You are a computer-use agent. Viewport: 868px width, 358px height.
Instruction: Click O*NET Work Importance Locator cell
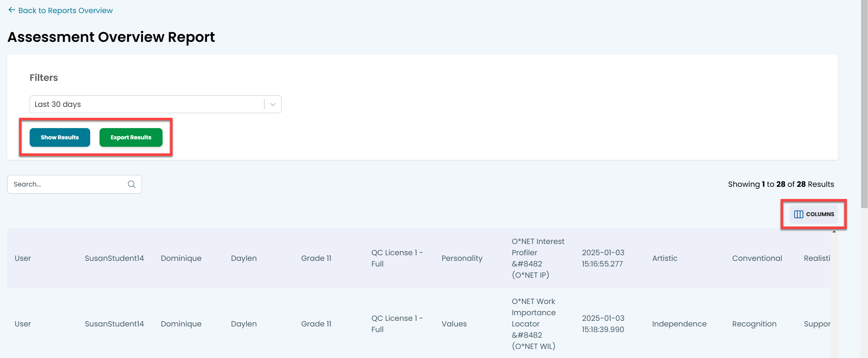click(534, 324)
